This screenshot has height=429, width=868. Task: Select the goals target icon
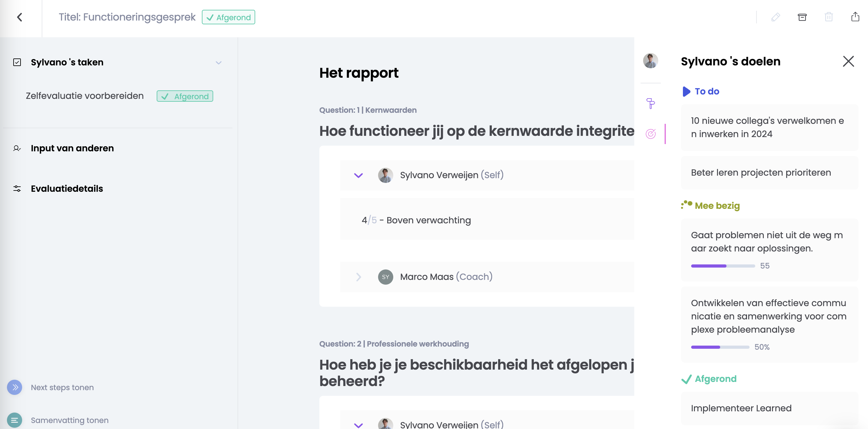(650, 134)
